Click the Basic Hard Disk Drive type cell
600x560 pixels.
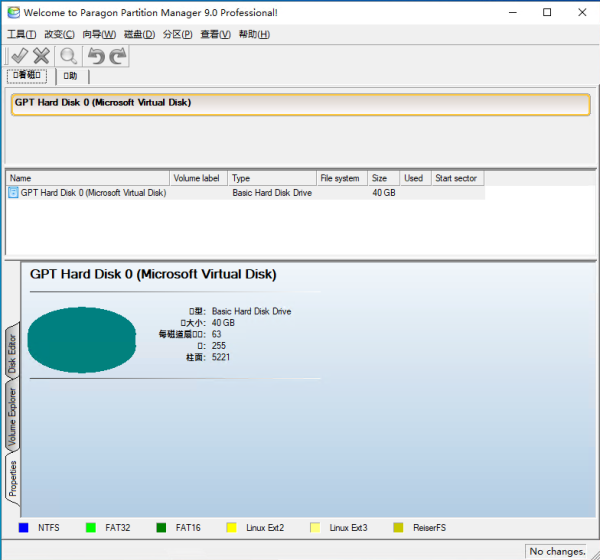click(x=272, y=193)
